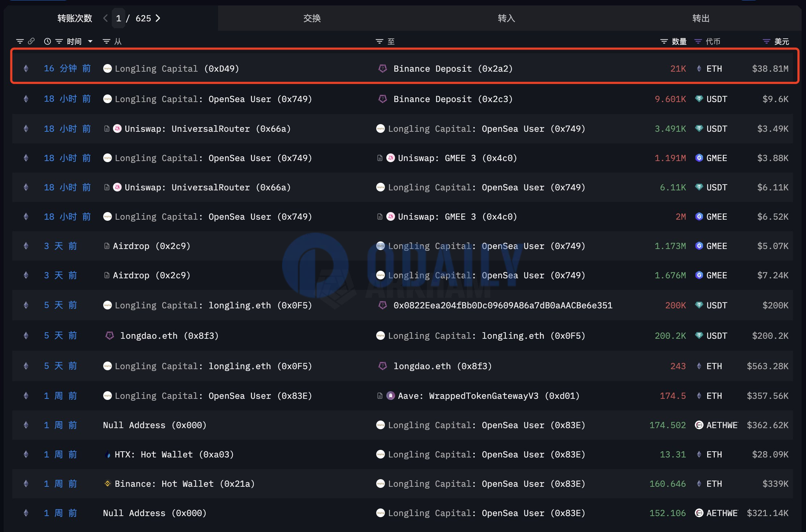Open Uniswap: GMEE 3 in 1.191M row
The height and width of the screenshot is (532, 806).
(x=457, y=158)
